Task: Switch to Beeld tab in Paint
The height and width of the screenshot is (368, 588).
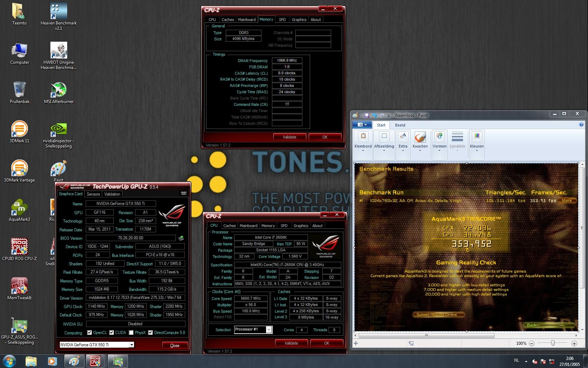Action: pos(400,125)
